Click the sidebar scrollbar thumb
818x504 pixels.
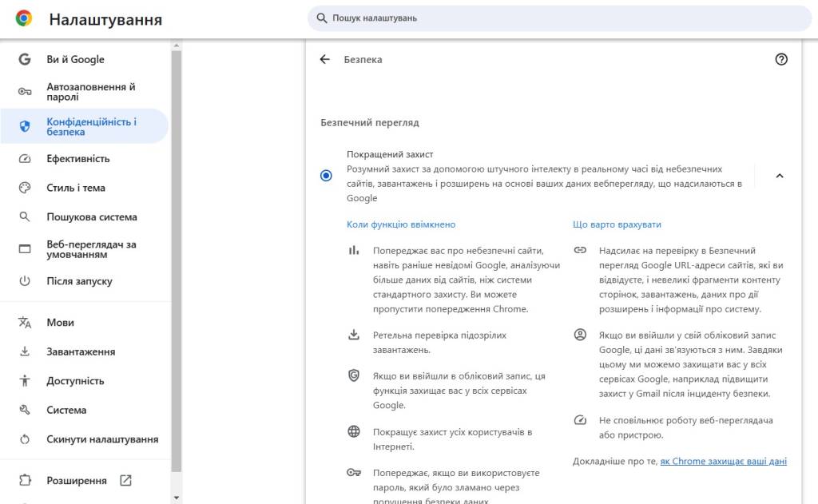(177, 261)
